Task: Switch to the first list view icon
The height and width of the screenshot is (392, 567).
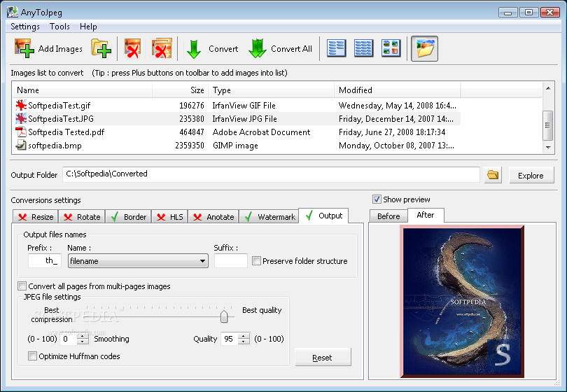Action: pyautogui.click(x=336, y=48)
